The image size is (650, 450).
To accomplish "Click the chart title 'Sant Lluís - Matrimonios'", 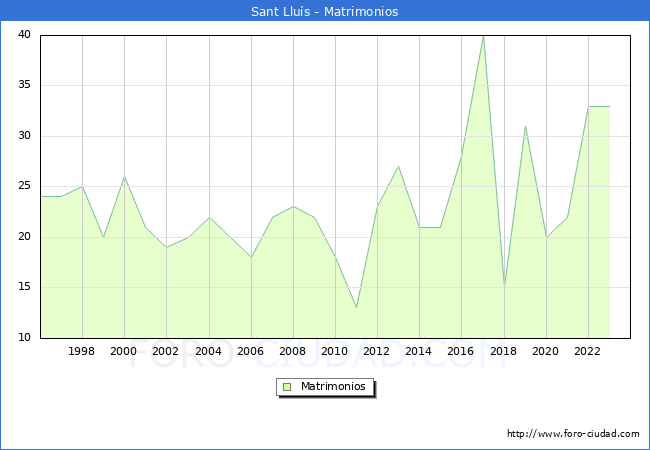I will [325, 12].
